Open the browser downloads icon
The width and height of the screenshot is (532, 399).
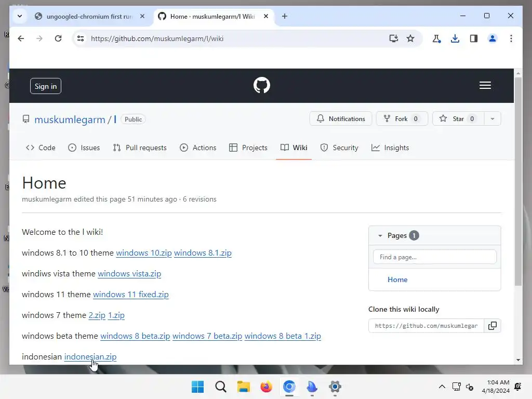455,38
